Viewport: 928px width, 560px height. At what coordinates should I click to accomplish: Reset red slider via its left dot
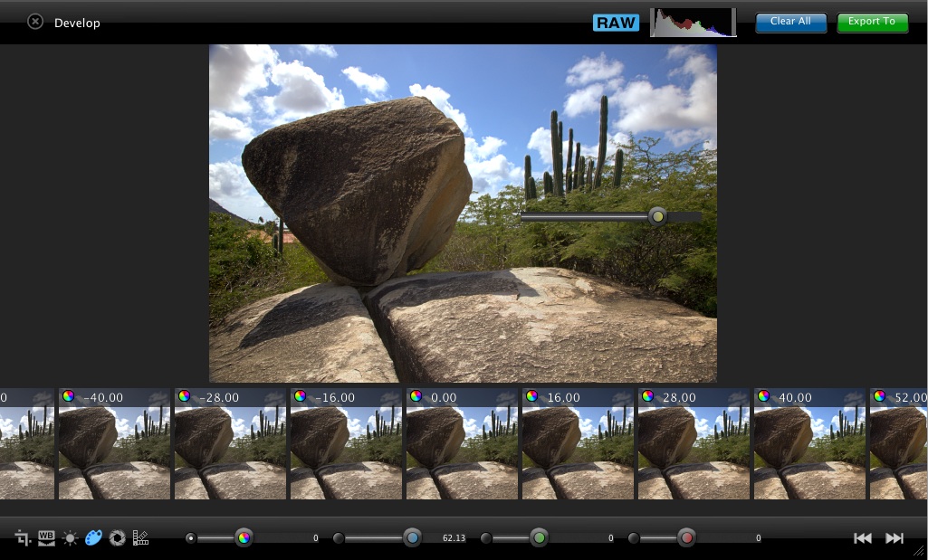pos(633,538)
